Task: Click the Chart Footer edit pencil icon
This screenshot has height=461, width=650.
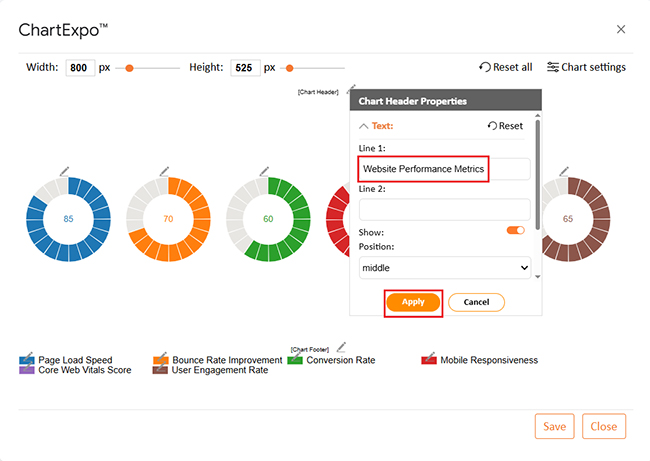Action: (340, 346)
